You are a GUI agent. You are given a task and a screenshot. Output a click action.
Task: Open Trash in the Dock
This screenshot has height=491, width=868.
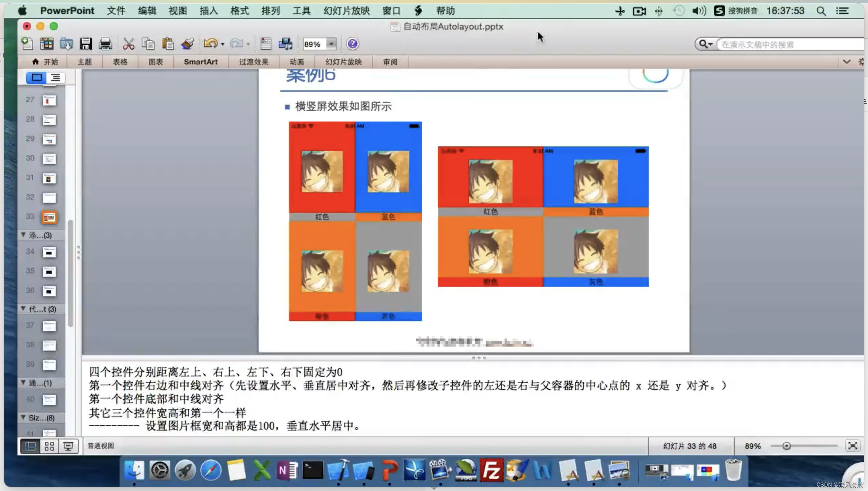tap(733, 470)
